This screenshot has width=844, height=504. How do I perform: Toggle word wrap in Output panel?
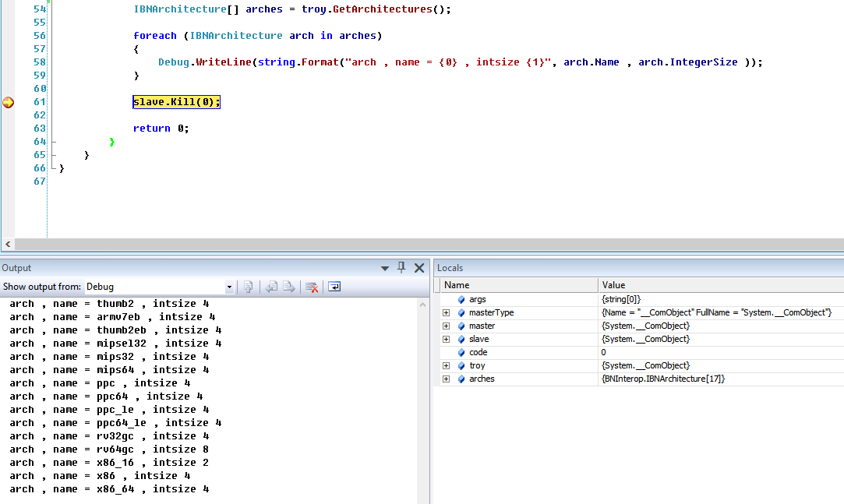pyautogui.click(x=334, y=287)
